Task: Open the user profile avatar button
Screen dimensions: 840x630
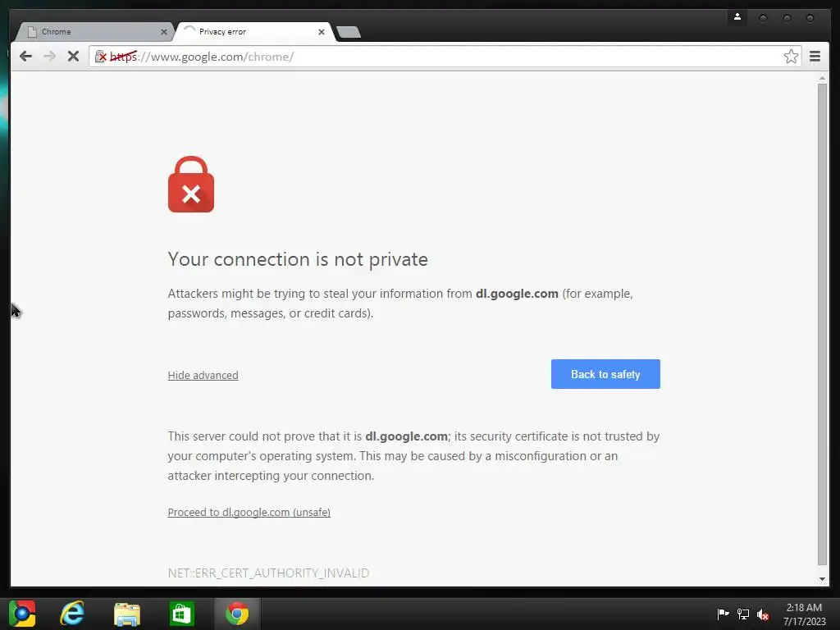Action: coord(737,17)
